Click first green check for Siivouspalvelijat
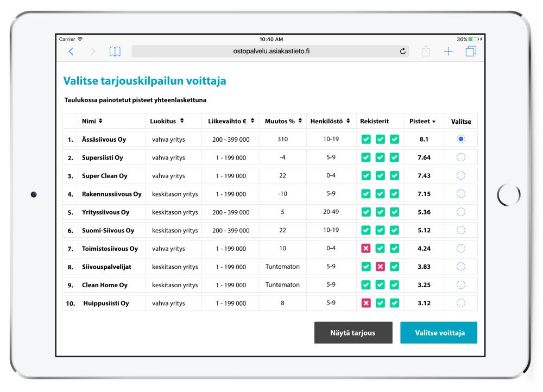The height and width of the screenshot is (392, 543). tap(366, 267)
